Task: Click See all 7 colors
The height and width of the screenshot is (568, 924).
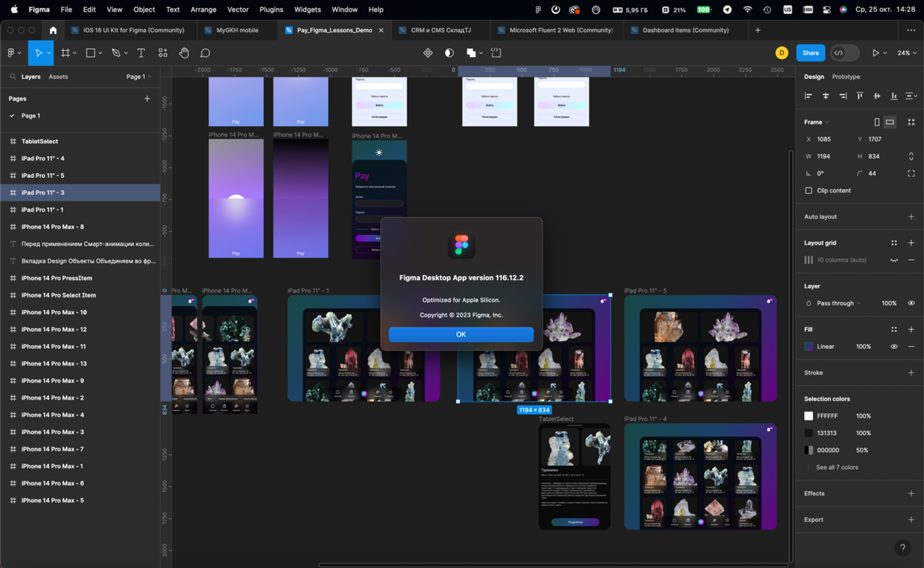Action: (x=837, y=467)
